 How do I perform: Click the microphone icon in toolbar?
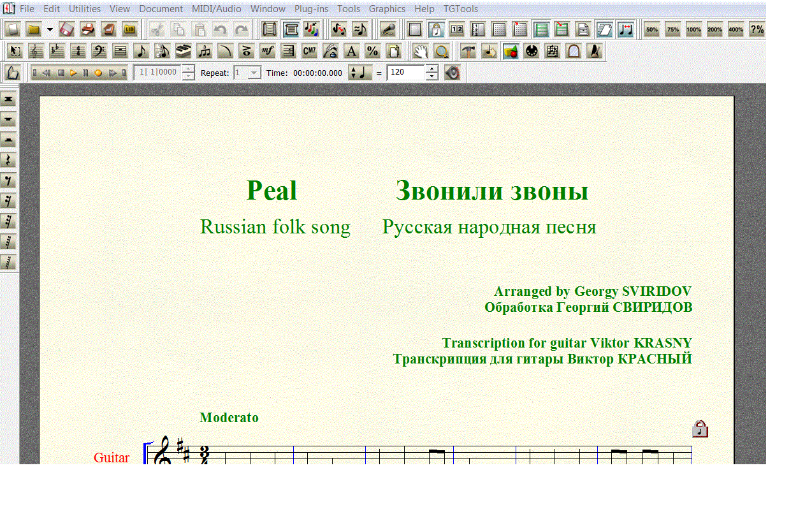[388, 29]
